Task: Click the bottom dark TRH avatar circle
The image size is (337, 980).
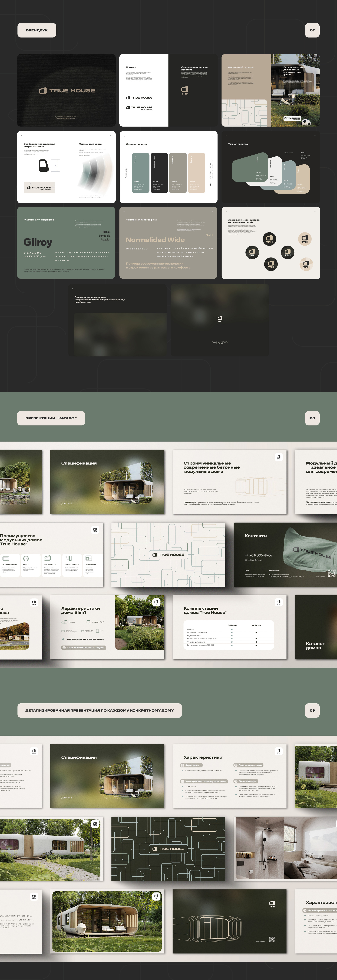Action: coord(270,264)
